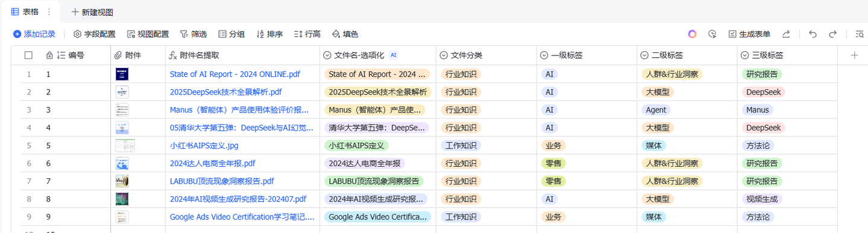Click the attachment icon in 附件 header
This screenshot has height=233, width=868.
(x=118, y=55)
